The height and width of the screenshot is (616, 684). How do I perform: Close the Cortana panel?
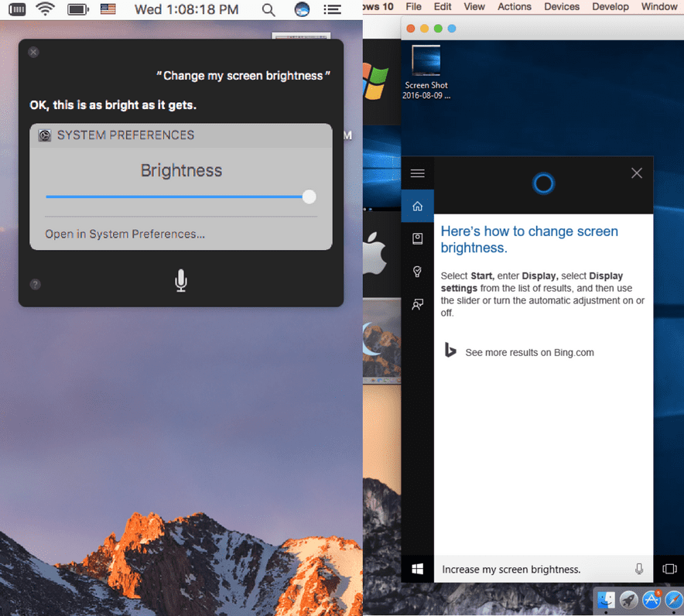point(637,173)
